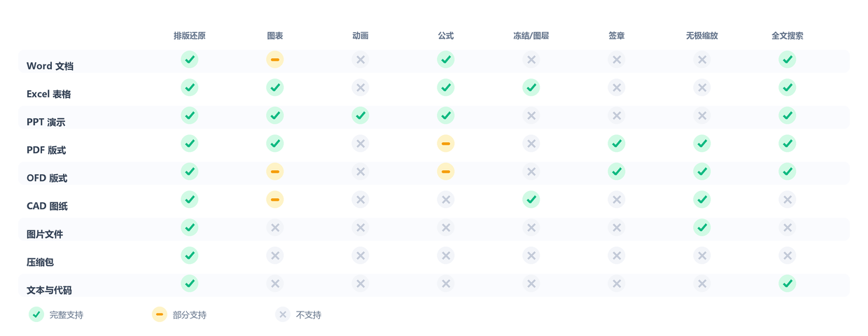Click the 部分支持 legend dash icon
The height and width of the screenshot is (336, 868).
coord(160,314)
